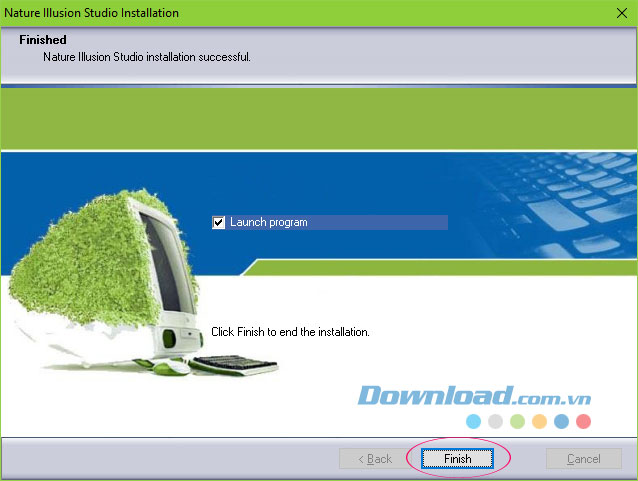Screen dimensions: 638x481
Task: Click the Nature Illusion Studio Installation title
Action: pos(92,13)
